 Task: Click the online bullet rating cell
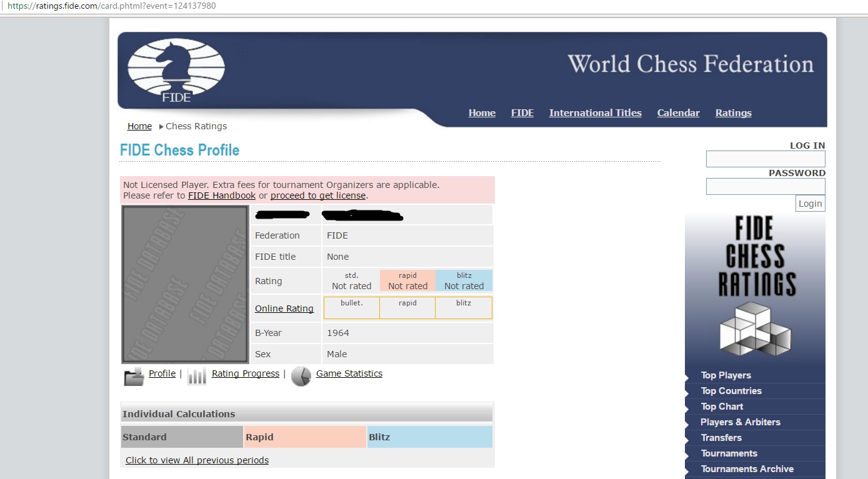[x=352, y=308]
